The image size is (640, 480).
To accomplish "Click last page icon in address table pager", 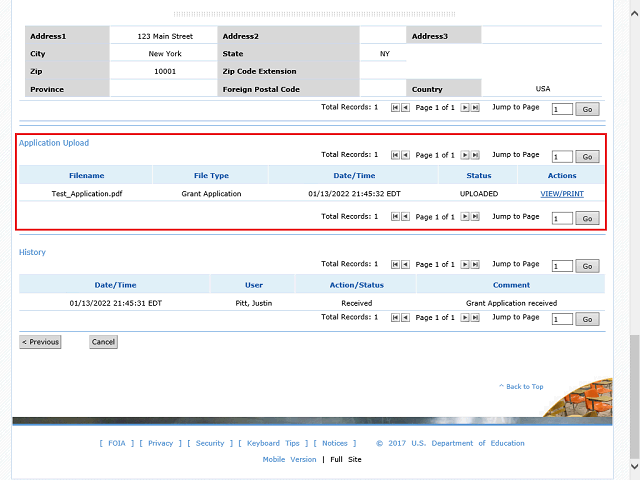I will pos(475,106).
